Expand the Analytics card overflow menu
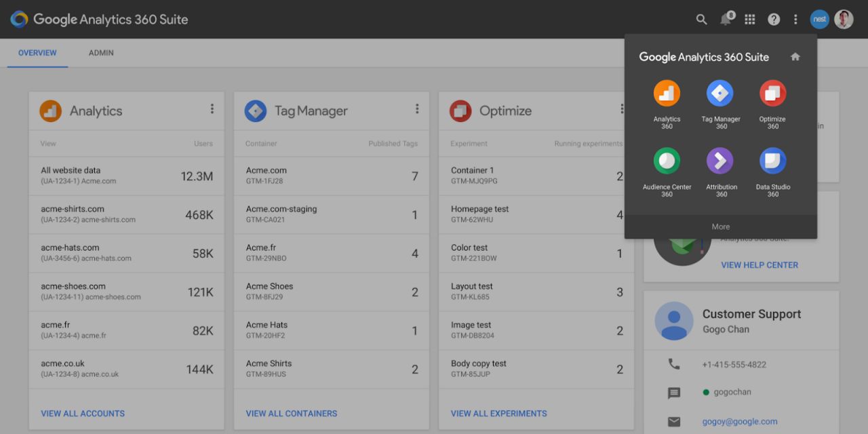Screen dimensions: 868x434 tap(212, 109)
